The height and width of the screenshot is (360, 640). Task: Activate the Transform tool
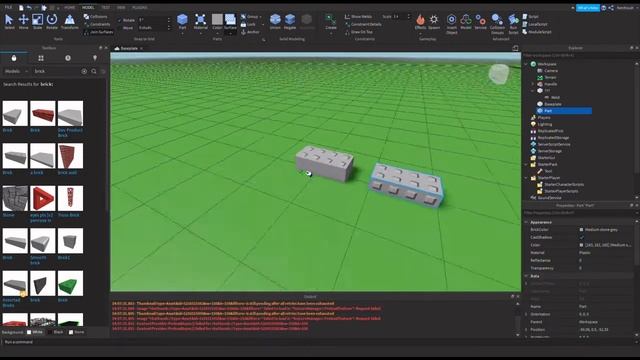[x=69, y=21]
